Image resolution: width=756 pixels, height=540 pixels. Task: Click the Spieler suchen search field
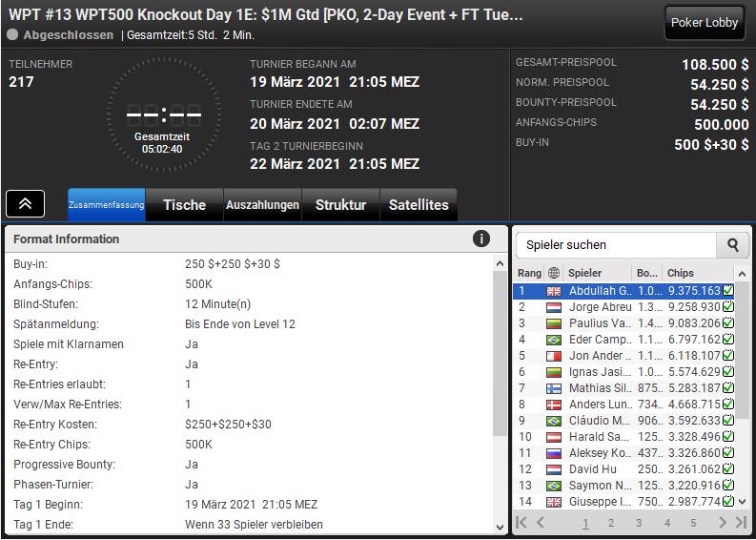point(616,245)
